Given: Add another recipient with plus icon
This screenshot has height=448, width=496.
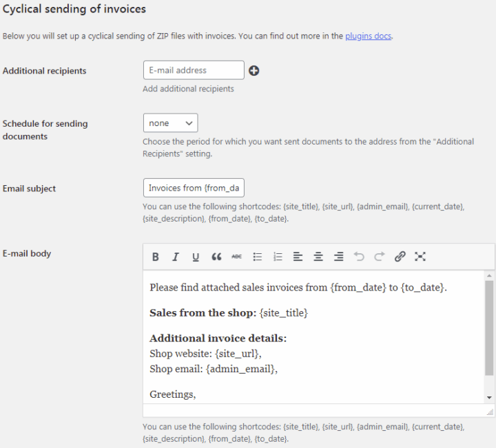Looking at the screenshot, I should (x=254, y=71).
